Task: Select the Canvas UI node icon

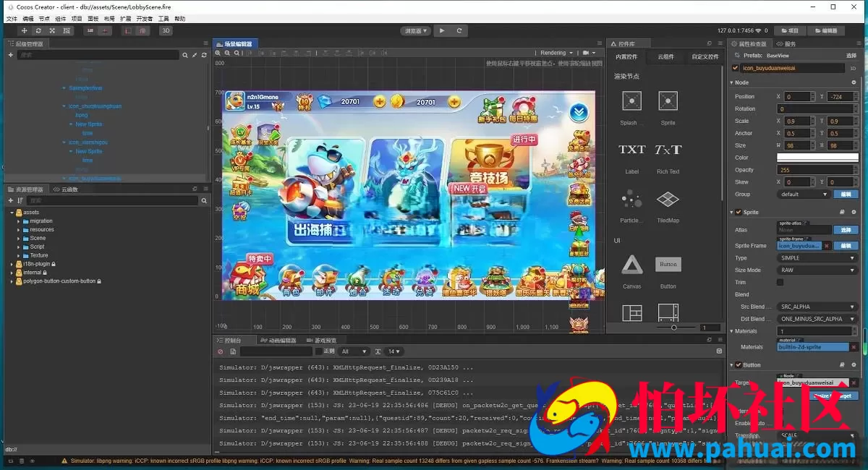Action: [632, 265]
